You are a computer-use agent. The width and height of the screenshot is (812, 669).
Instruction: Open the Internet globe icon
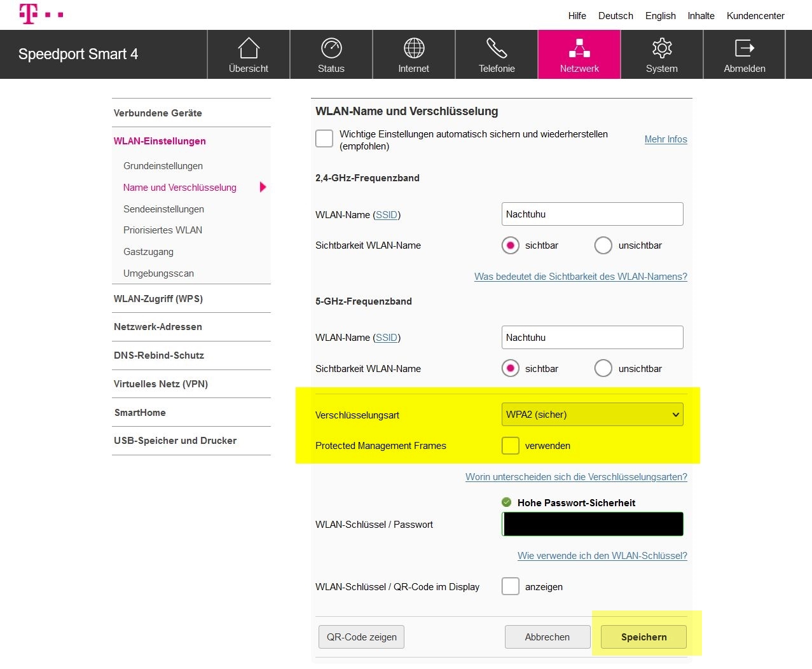[414, 48]
